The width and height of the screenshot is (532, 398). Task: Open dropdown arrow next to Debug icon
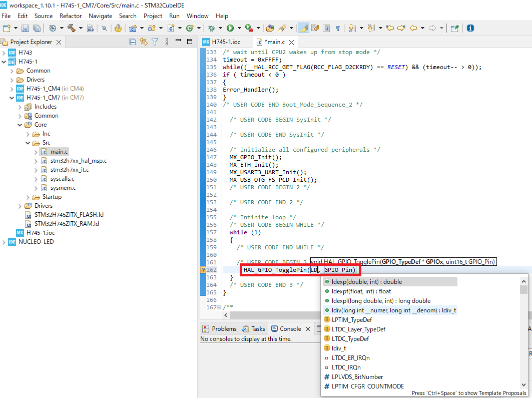pyautogui.click(x=220, y=28)
